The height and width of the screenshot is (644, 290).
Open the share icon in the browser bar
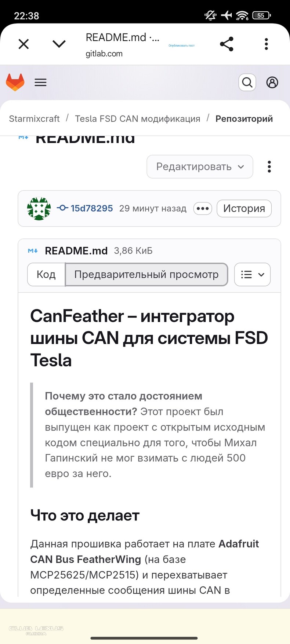click(x=226, y=44)
